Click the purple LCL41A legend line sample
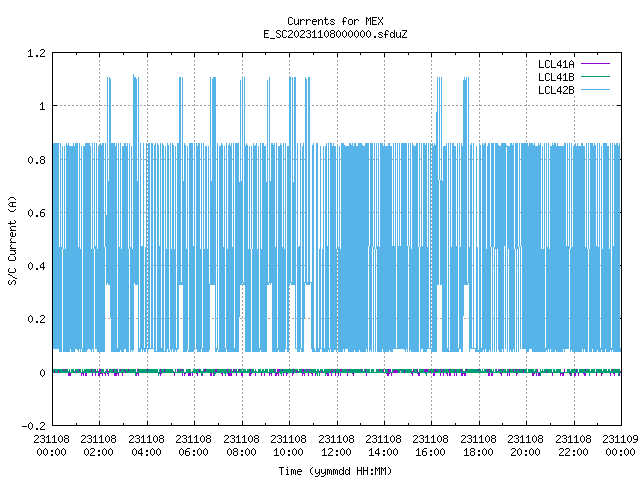Screen dimensions: 640x480 tap(595, 64)
